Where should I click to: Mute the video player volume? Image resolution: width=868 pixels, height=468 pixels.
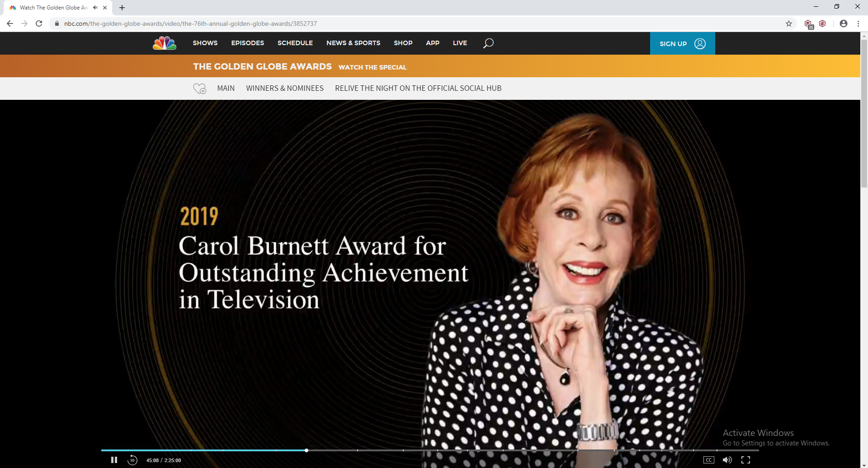tap(727, 460)
